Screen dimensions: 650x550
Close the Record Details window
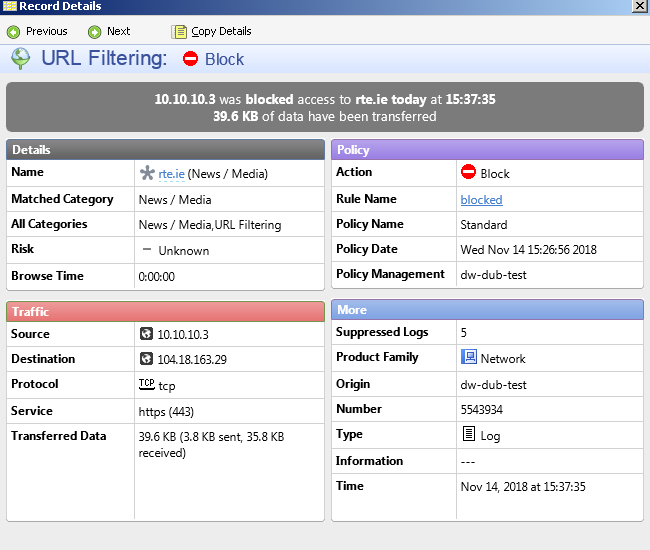tap(640, 6)
